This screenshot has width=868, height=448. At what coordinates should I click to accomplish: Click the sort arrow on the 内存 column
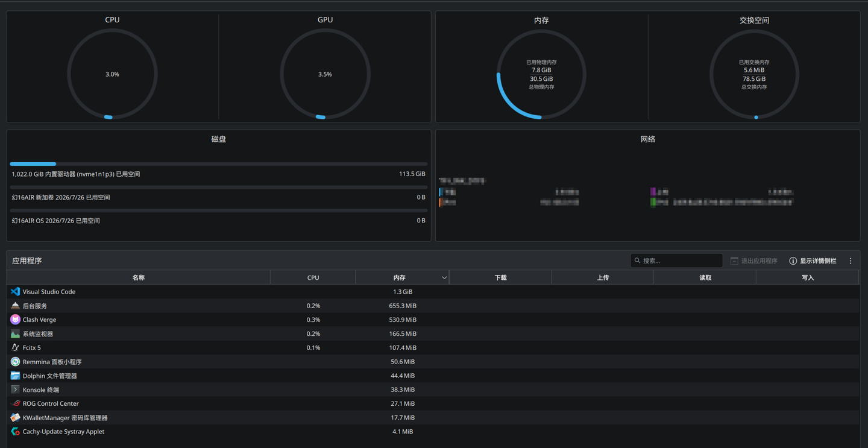(x=444, y=277)
